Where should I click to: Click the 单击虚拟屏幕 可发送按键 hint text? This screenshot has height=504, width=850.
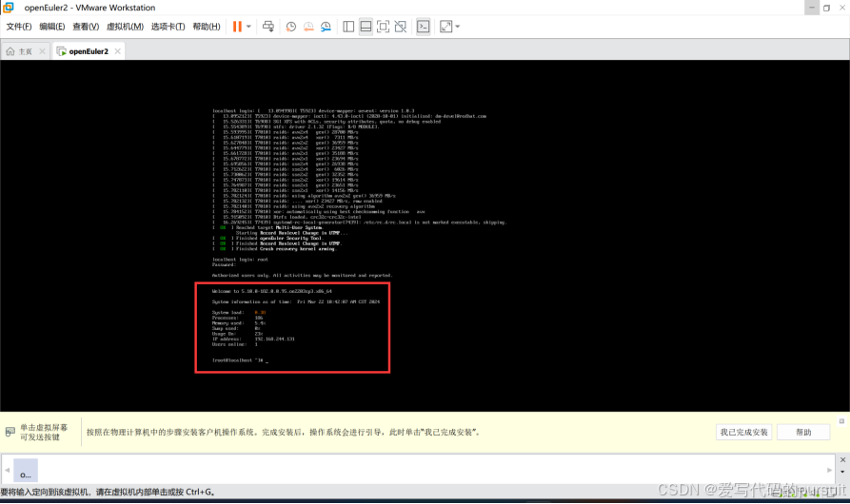point(44,432)
